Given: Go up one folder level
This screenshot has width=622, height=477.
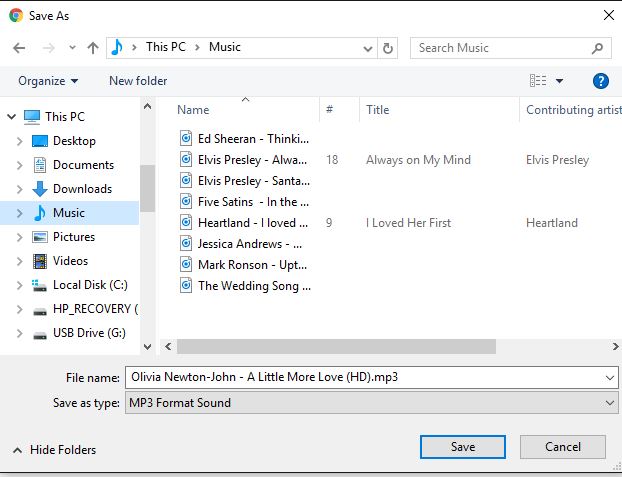Looking at the screenshot, I should coord(93,48).
